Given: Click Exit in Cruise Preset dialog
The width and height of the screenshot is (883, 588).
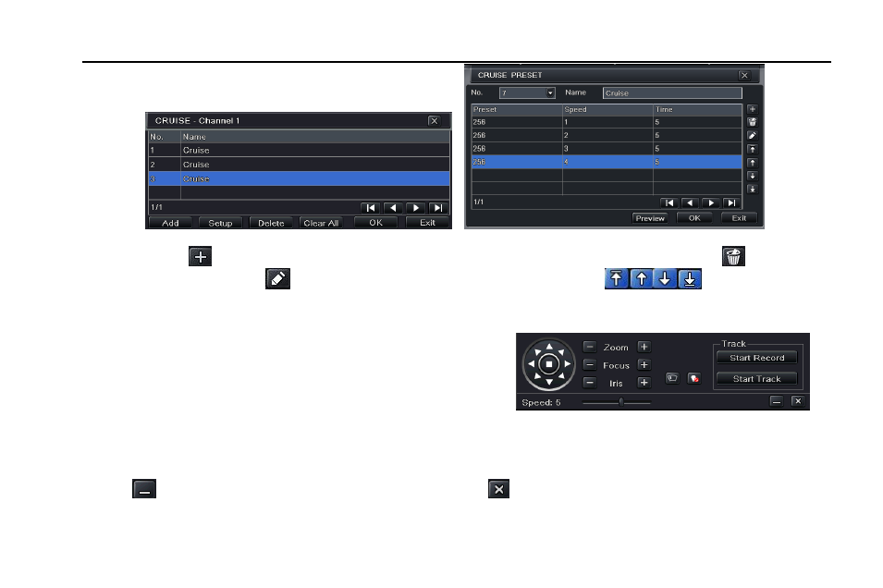Looking at the screenshot, I should [x=739, y=218].
